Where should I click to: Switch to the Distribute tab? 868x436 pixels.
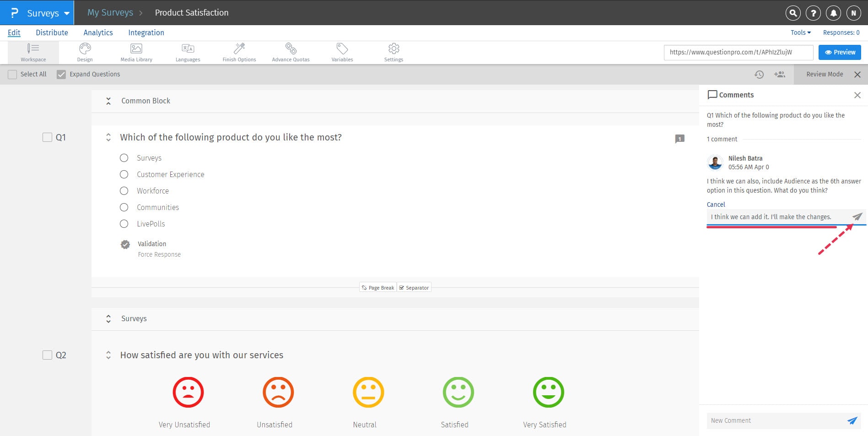point(52,32)
